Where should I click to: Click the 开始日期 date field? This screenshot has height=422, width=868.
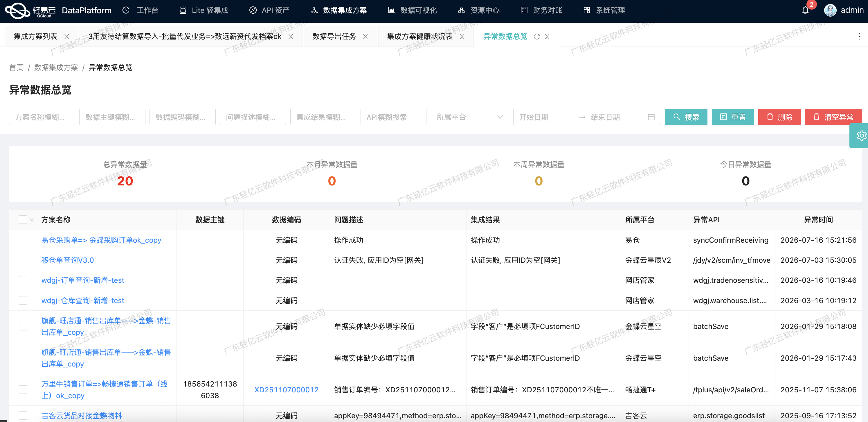pyautogui.click(x=546, y=117)
